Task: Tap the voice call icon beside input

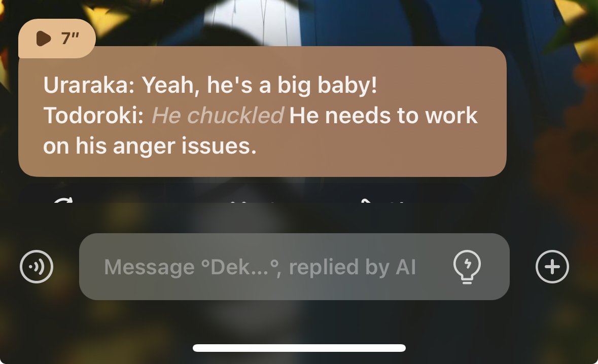Action: [37, 267]
